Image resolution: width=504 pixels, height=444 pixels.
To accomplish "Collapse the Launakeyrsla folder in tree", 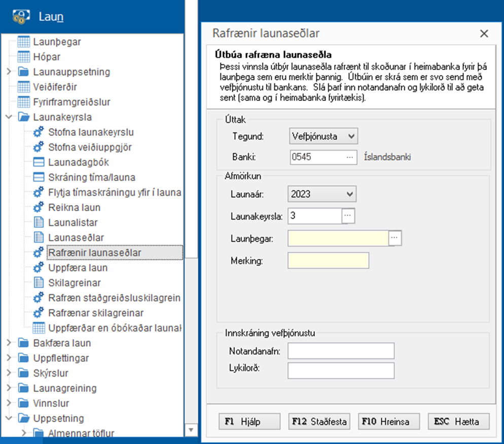I will coord(9,117).
